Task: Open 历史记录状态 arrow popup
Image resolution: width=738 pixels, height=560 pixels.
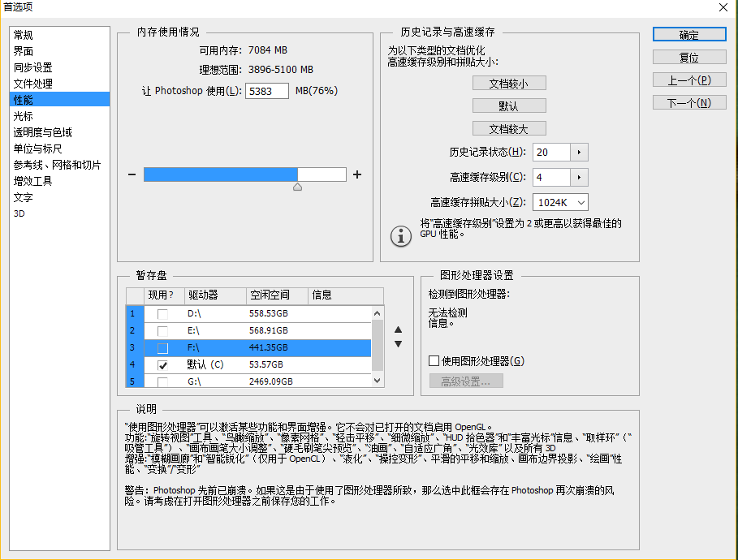Action: [x=579, y=153]
